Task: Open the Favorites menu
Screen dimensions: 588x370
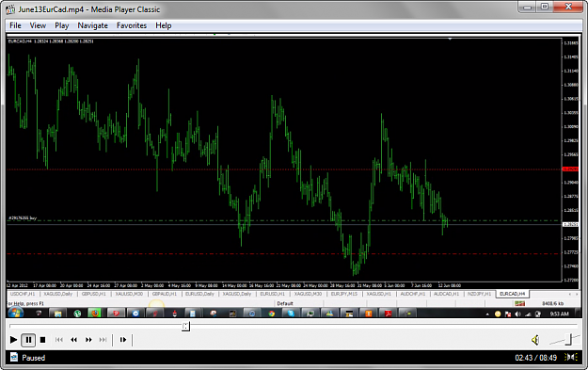Action: (132, 25)
